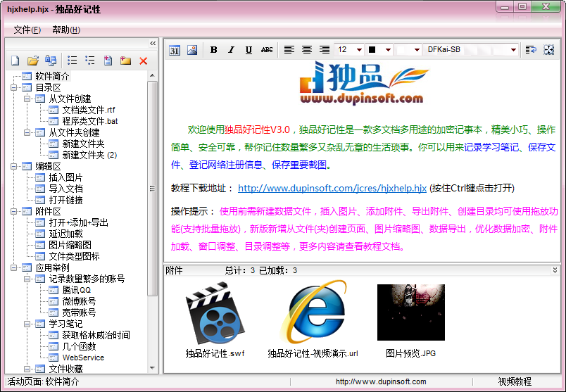Viewport: 566px width, 392px height.
Task: Click the red X delete icon
Action: [144, 61]
